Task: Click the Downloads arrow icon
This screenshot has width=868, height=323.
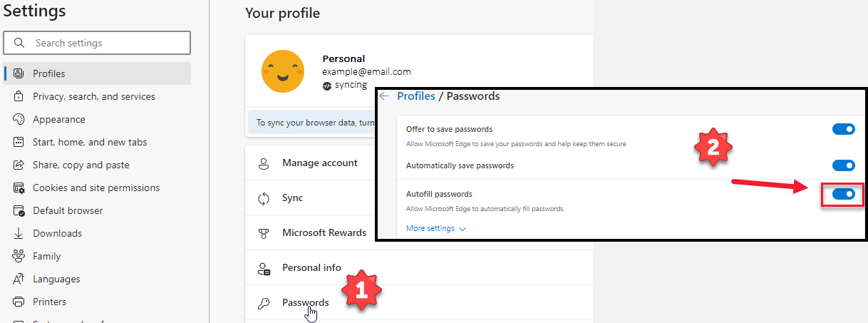Action: 19,233
